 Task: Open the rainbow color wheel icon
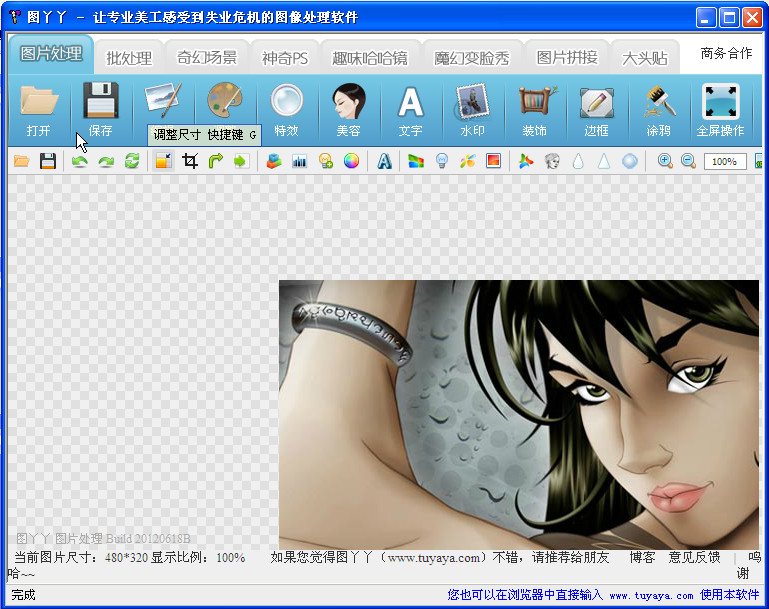pos(351,161)
